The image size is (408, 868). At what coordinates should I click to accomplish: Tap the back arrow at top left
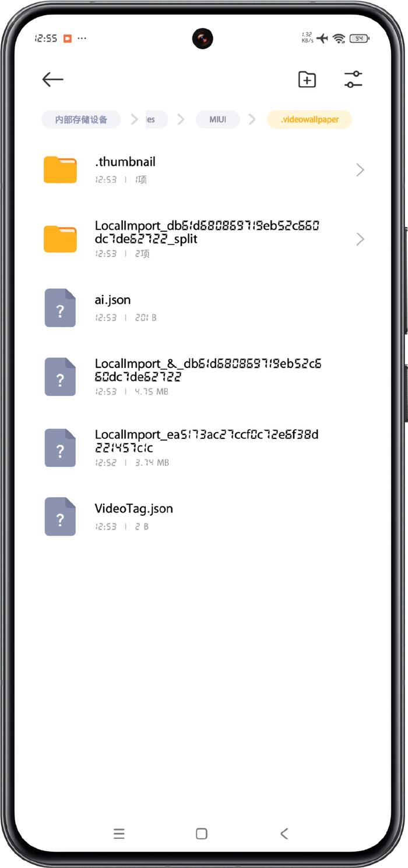tap(52, 79)
